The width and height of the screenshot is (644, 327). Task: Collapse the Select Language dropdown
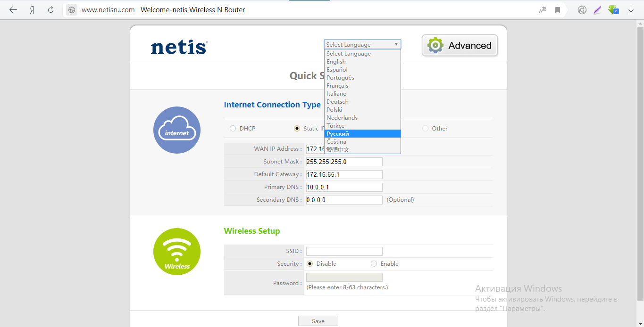pyautogui.click(x=362, y=44)
